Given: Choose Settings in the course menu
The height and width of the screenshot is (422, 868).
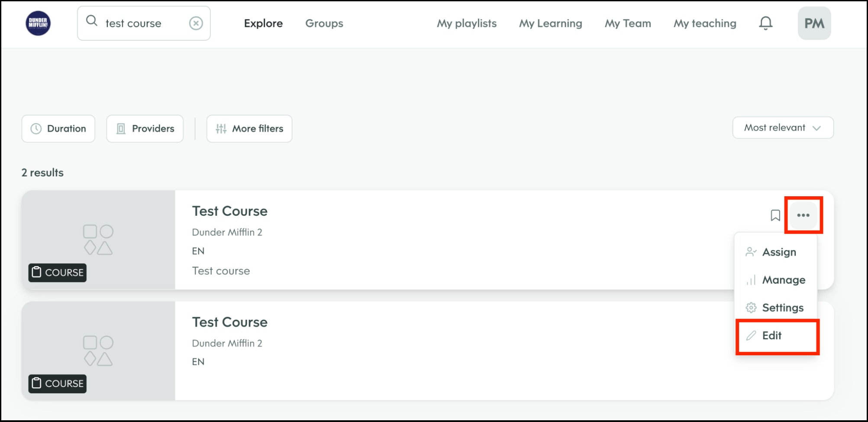Looking at the screenshot, I should (782, 308).
